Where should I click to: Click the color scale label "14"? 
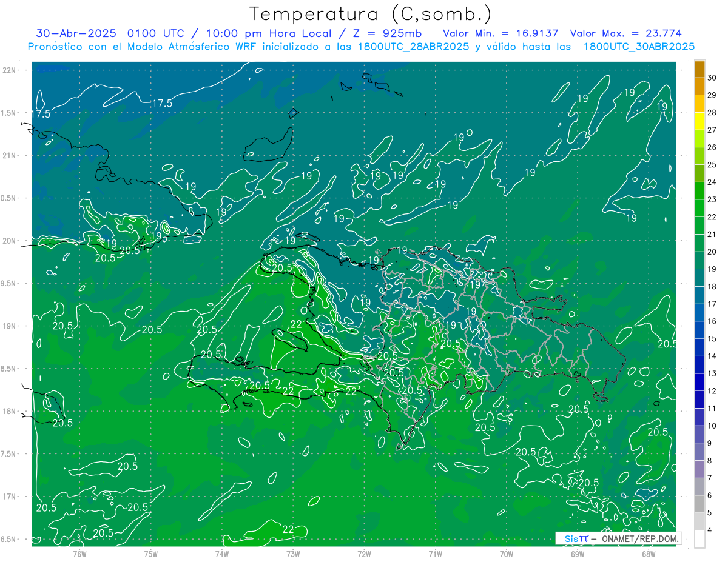tap(712, 356)
